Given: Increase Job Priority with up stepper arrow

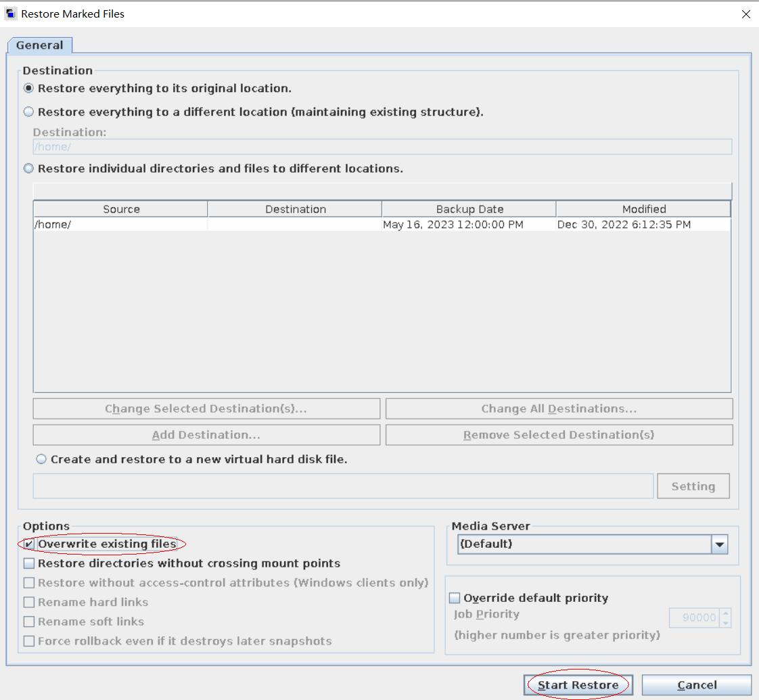Looking at the screenshot, I should [725, 613].
